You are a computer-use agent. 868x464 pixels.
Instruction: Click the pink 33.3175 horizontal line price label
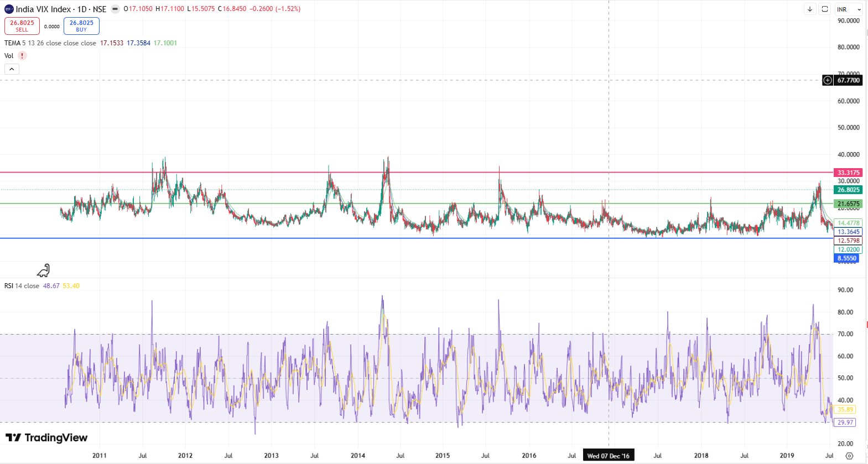pos(848,173)
